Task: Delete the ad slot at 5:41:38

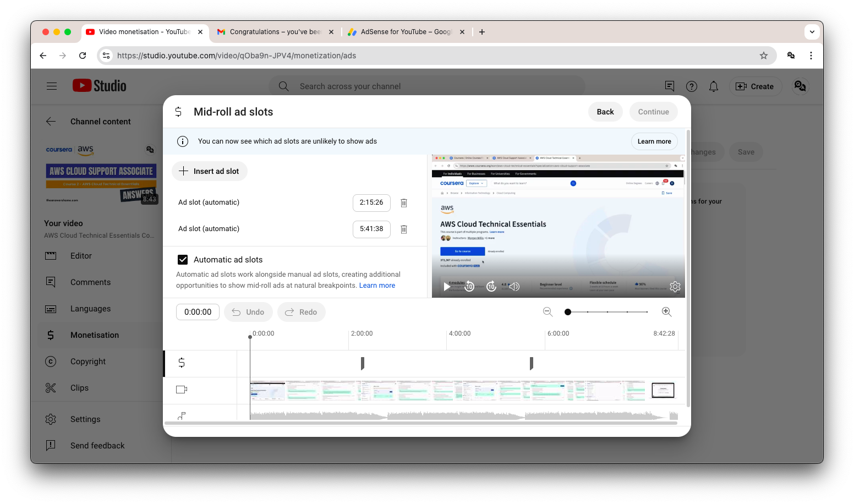Action: click(x=404, y=229)
